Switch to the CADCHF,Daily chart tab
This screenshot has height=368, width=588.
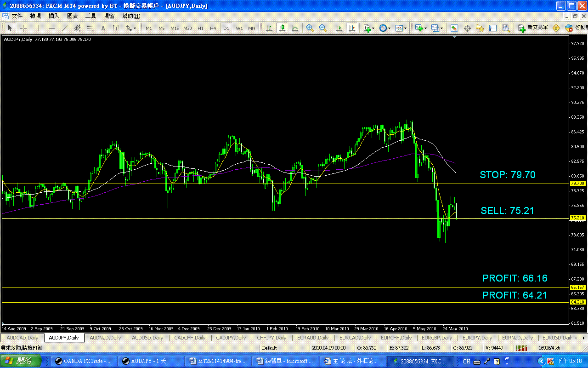[x=190, y=338]
